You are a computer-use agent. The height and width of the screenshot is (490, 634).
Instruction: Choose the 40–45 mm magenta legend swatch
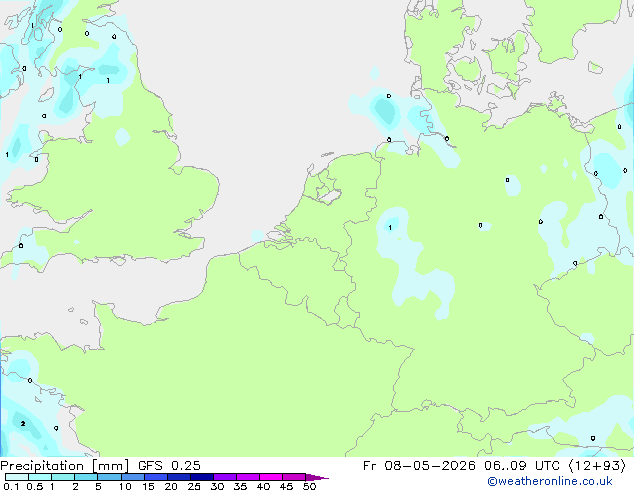coord(271,477)
